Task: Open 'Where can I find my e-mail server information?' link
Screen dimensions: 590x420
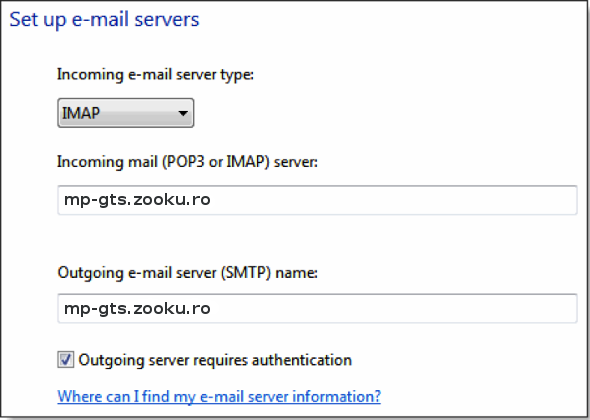Action: pos(219,396)
